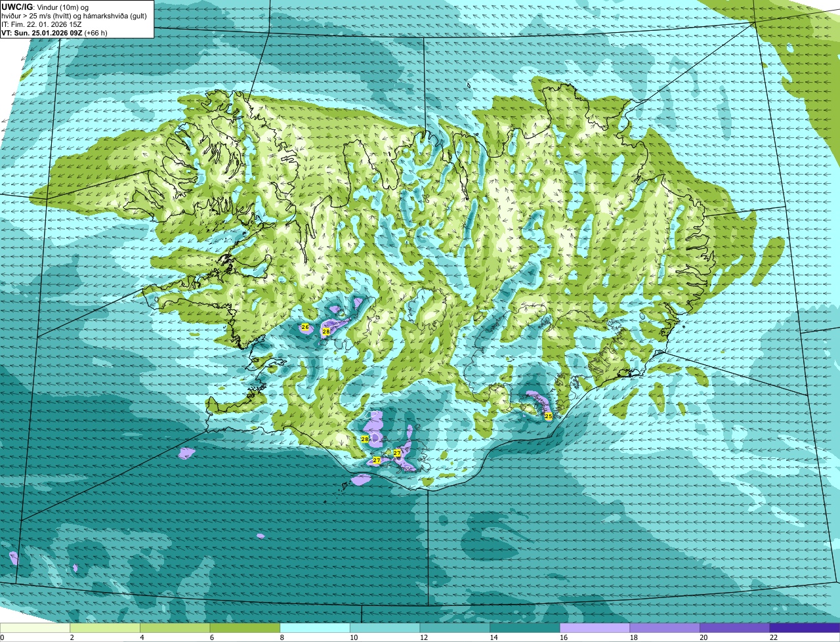This screenshot has height=642, width=840.
Task: Select the 20–22 m/s violet legend swatch
Action: point(735,628)
